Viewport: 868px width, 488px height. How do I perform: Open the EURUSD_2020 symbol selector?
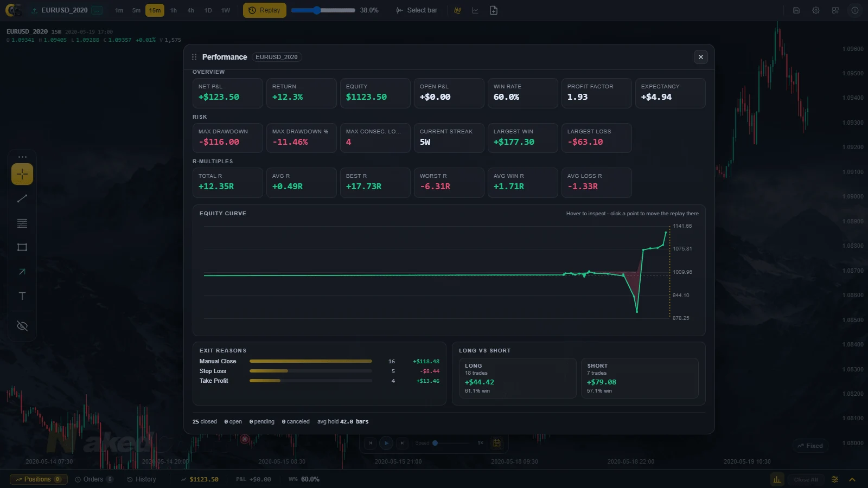click(x=66, y=10)
